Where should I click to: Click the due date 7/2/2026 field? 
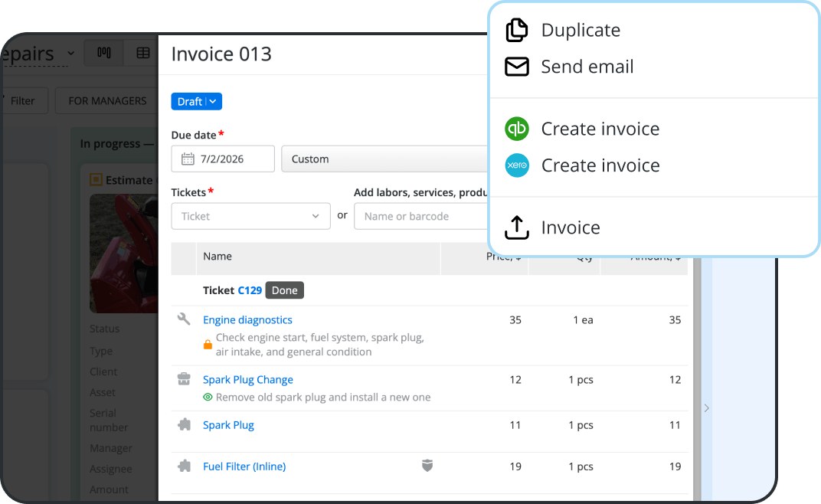(223, 159)
